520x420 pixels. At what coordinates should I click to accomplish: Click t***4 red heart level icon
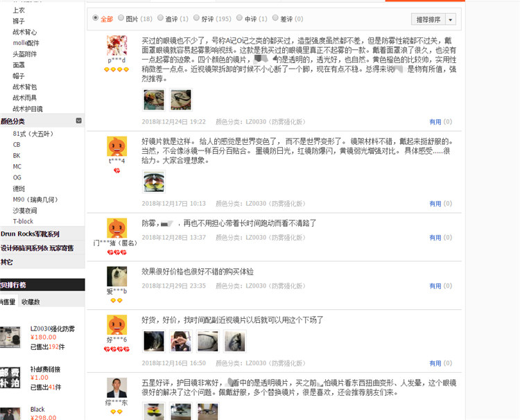coord(116,170)
